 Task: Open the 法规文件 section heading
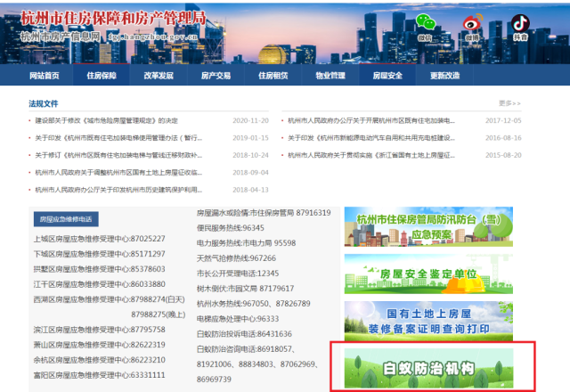click(44, 103)
